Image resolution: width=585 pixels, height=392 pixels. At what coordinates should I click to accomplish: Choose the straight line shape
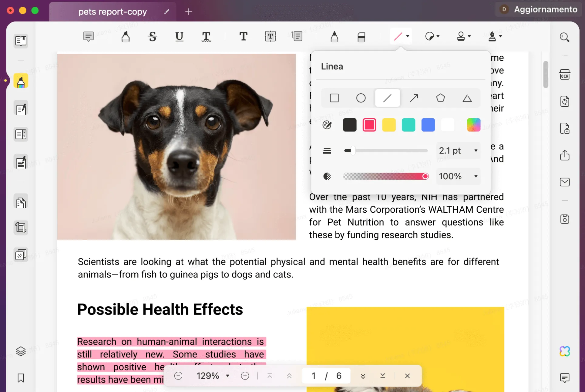pos(387,98)
